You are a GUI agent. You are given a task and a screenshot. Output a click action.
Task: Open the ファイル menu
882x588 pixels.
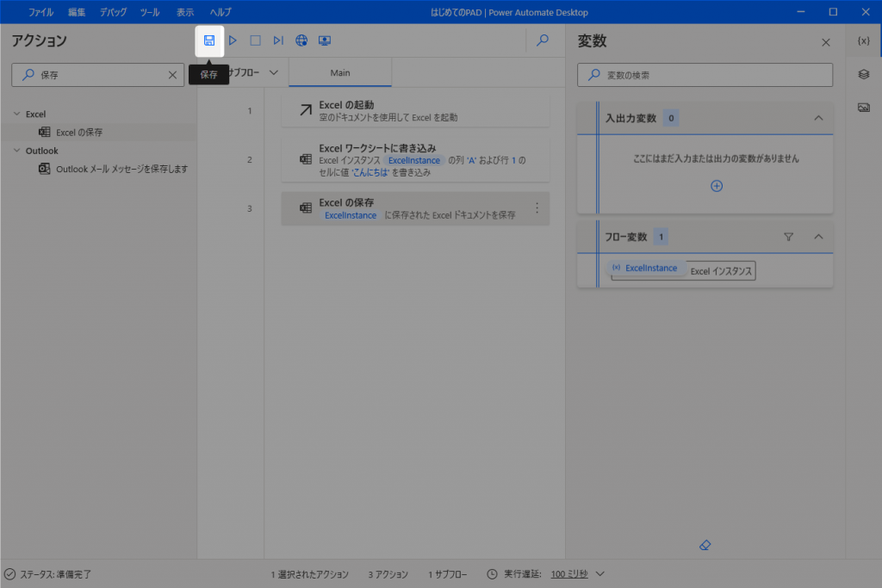tap(40, 12)
